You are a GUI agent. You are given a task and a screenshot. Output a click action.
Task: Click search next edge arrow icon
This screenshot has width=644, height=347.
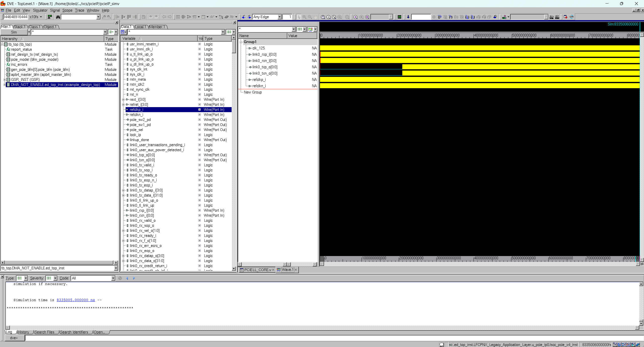tap(249, 17)
